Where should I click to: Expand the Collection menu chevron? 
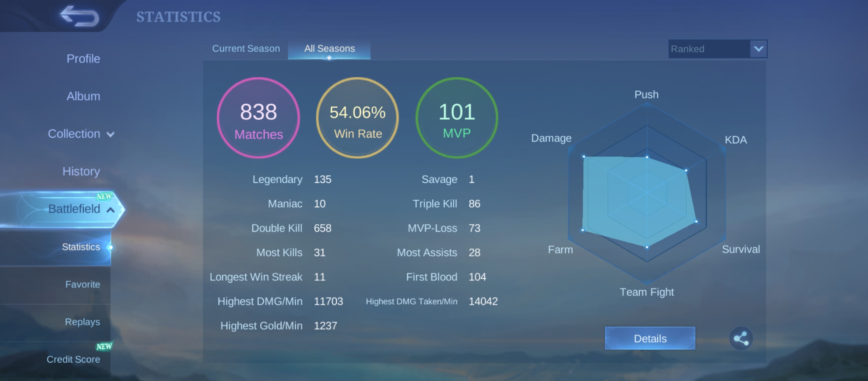pyautogui.click(x=110, y=134)
